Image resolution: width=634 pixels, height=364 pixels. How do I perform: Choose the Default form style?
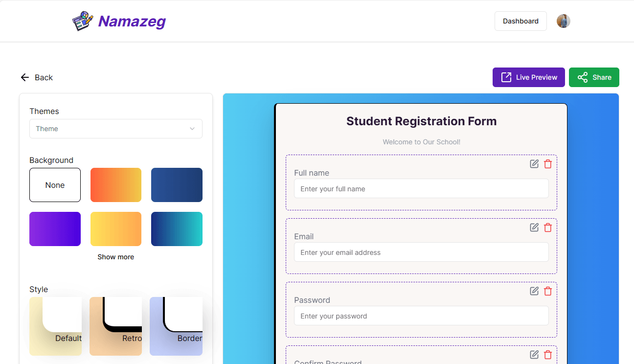pos(55,326)
